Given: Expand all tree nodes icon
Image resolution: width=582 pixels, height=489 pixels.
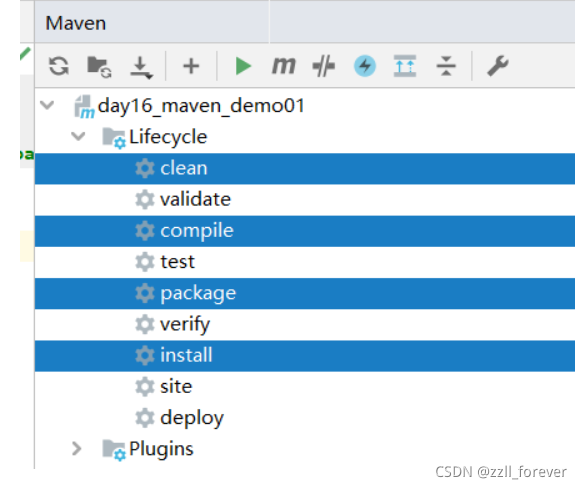Looking at the screenshot, I should coord(405,66).
